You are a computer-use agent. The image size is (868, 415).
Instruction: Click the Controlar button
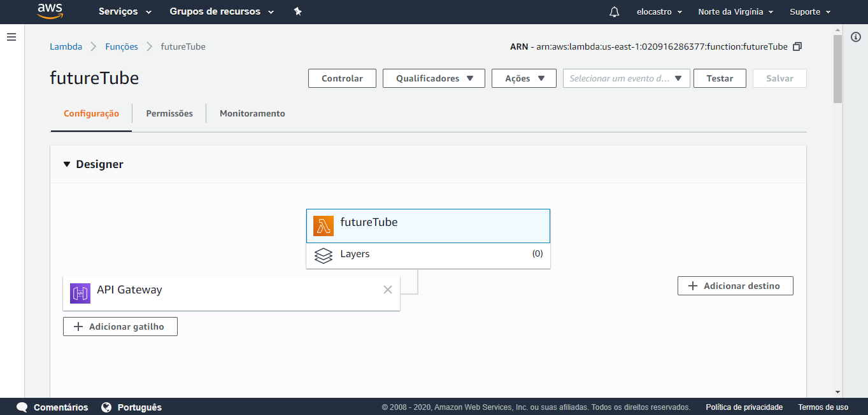pyautogui.click(x=342, y=78)
